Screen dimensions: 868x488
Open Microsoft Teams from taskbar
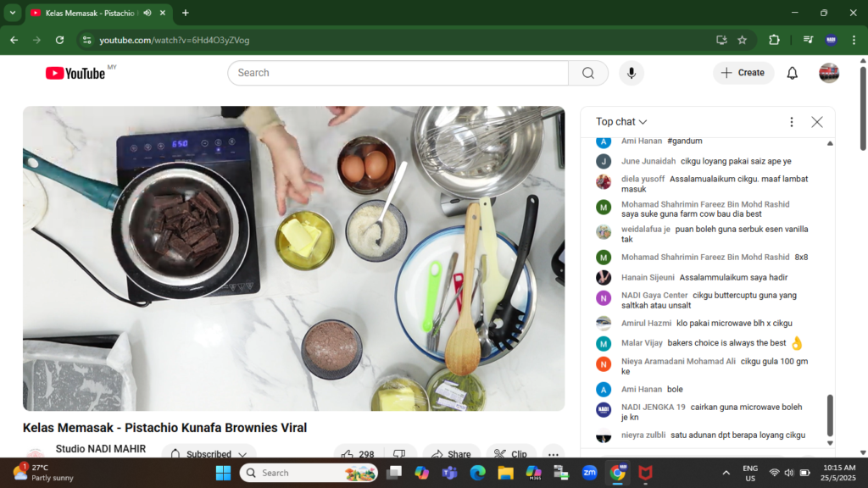449,473
